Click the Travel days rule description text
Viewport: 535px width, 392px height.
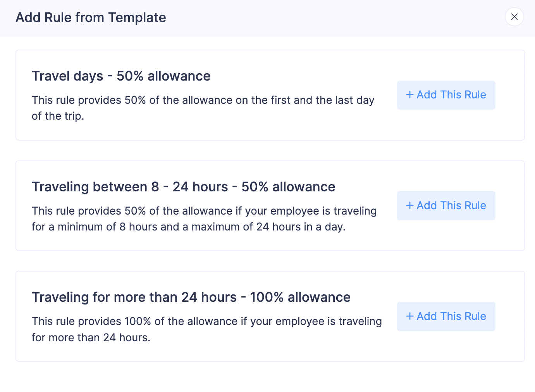coord(203,100)
